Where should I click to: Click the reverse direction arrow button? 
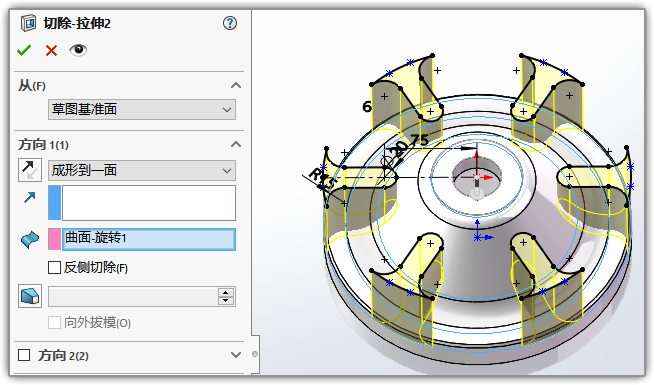(x=30, y=170)
